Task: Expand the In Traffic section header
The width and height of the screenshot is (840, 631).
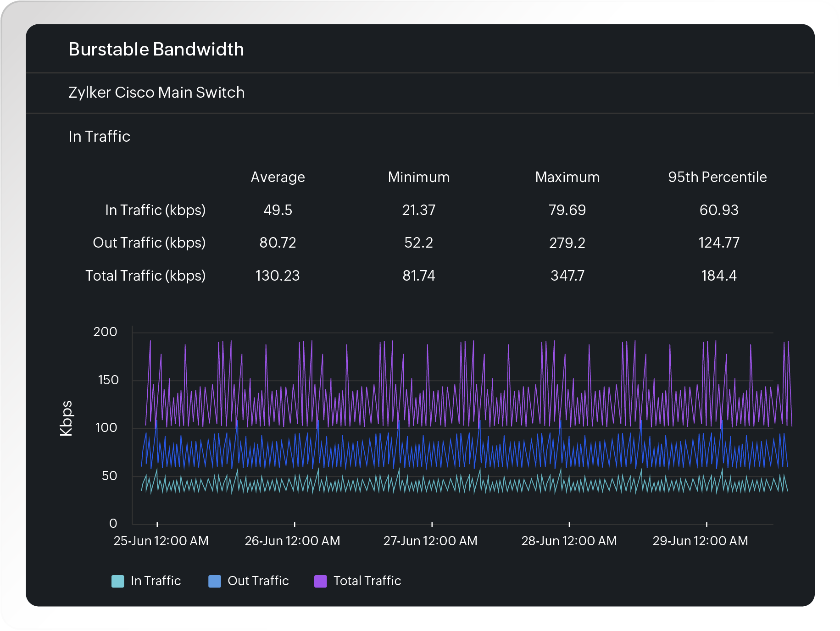Action: coord(99,136)
